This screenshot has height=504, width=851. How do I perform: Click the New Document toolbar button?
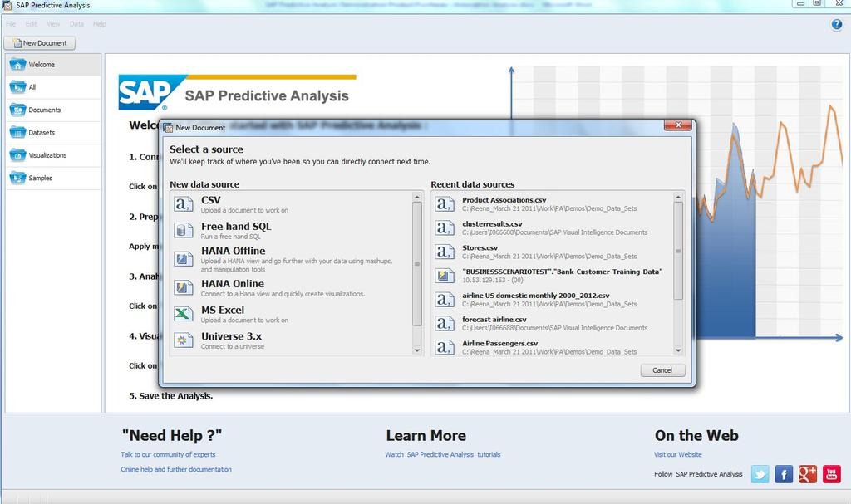click(40, 43)
